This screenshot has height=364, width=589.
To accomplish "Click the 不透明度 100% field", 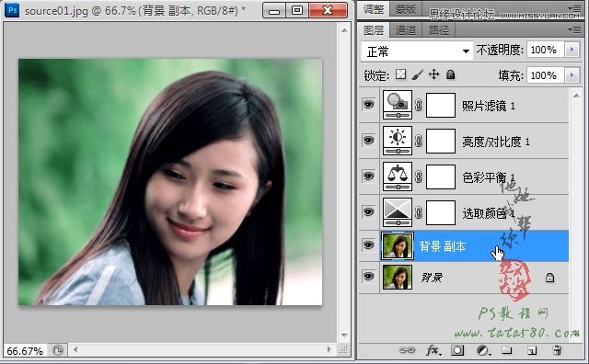I will click(546, 50).
